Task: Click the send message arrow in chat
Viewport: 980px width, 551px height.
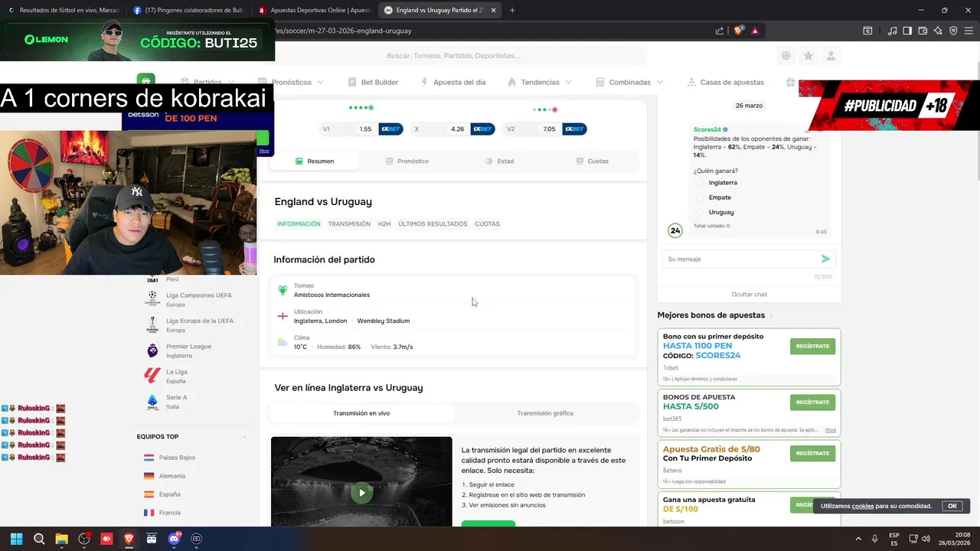Action: point(825,259)
